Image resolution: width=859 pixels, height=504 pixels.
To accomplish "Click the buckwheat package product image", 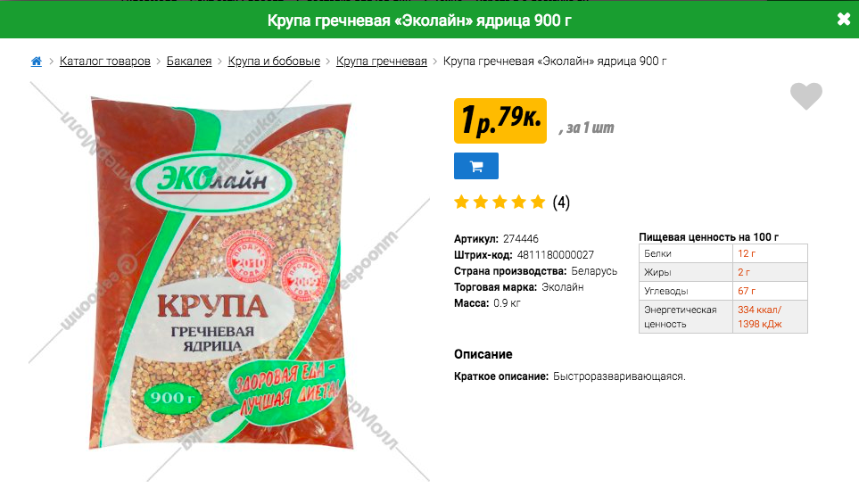I will pos(221,273).
